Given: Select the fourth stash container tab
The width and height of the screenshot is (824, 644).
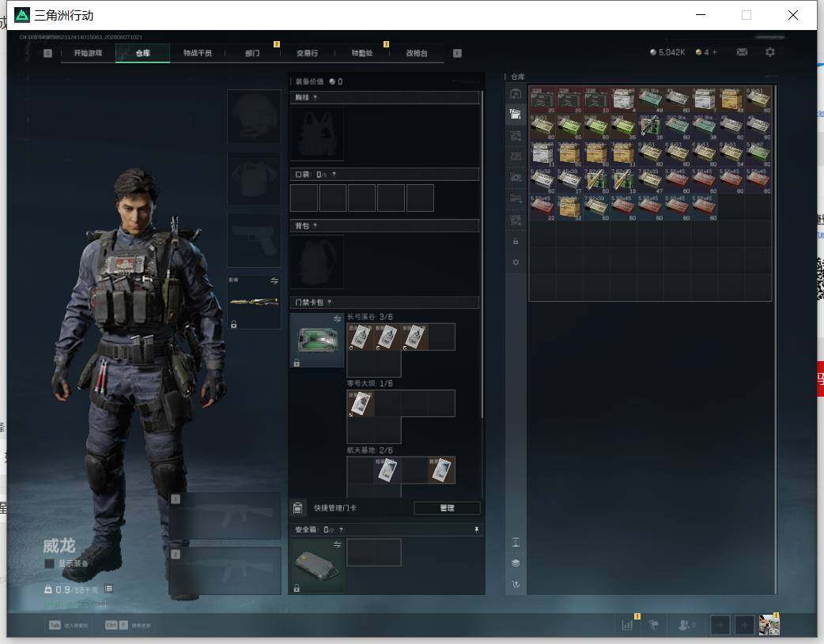Looking at the screenshot, I should pos(516,156).
